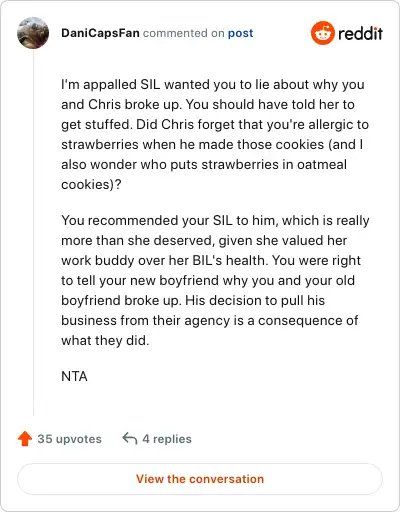Image resolution: width=400 pixels, height=512 pixels.
Task: Click the closing line "what they did."
Action: tap(105, 341)
